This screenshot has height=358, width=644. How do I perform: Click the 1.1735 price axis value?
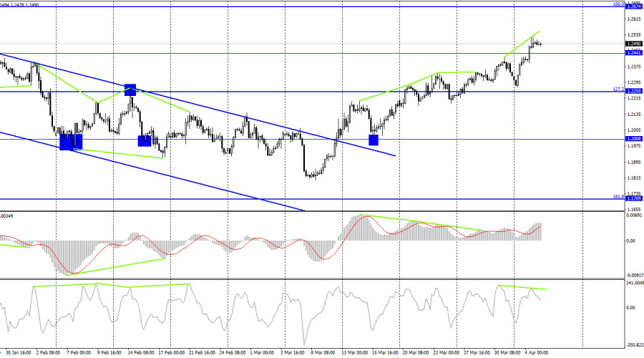tap(635, 193)
